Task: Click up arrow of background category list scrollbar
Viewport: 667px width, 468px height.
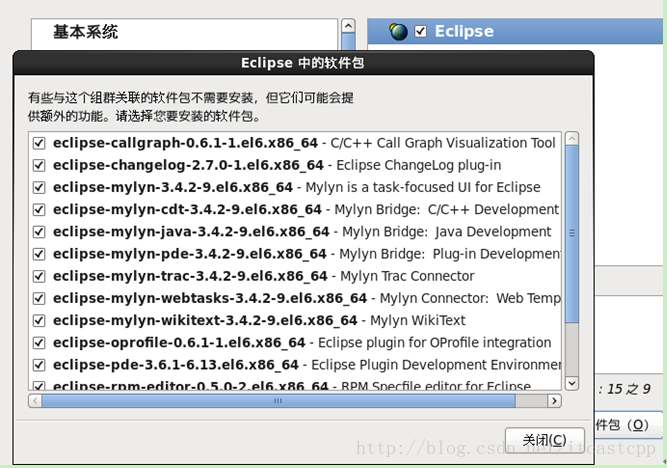Action: (x=348, y=26)
